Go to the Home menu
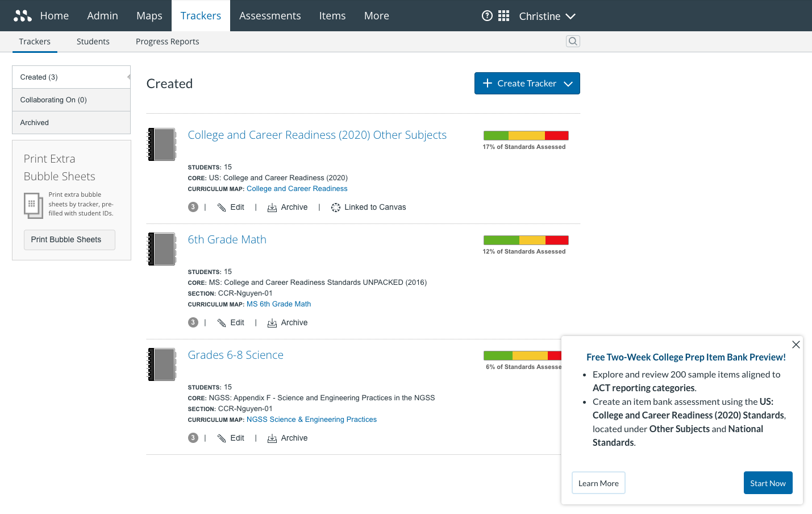 click(55, 16)
